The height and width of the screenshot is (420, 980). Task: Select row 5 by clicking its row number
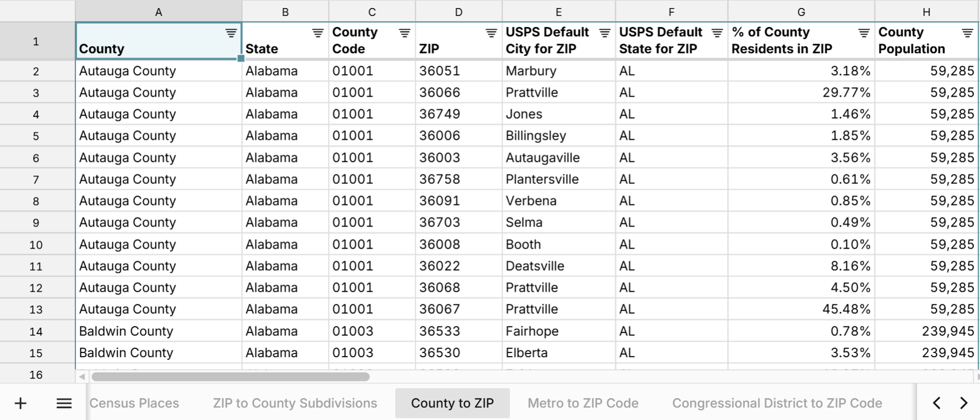click(x=36, y=136)
